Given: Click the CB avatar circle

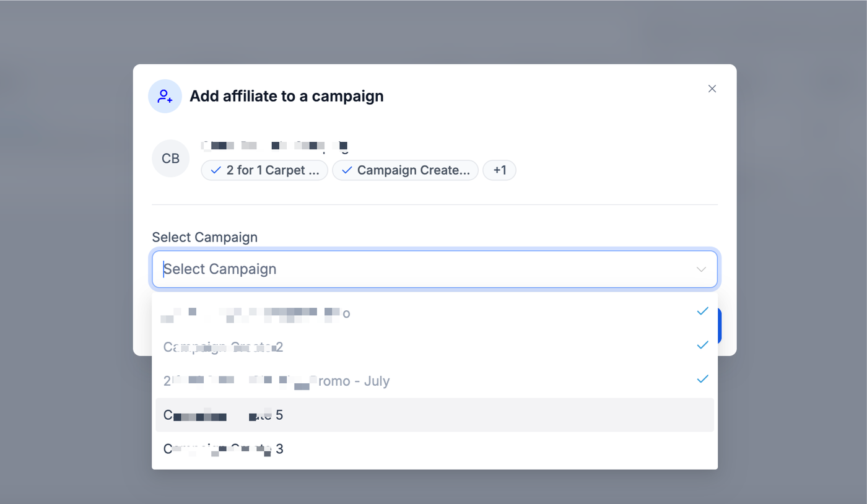Looking at the screenshot, I should coord(170,159).
